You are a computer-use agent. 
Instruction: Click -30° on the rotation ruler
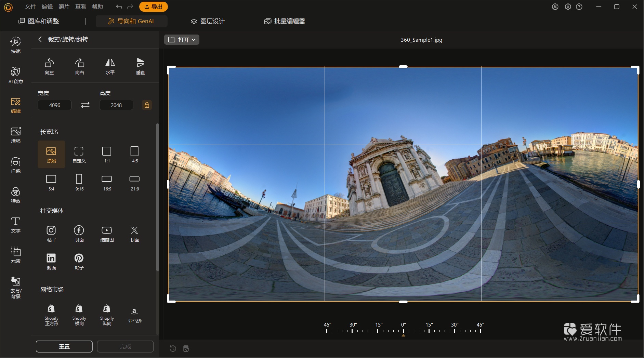coord(352,327)
